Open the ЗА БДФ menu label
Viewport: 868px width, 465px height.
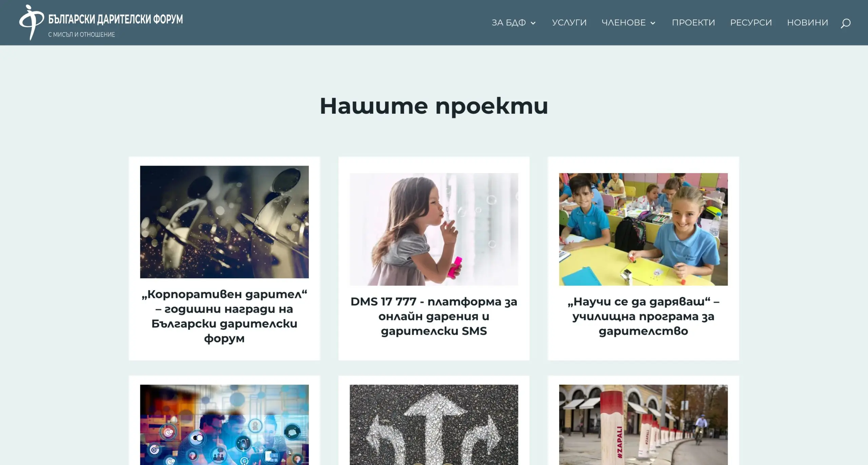coord(509,23)
